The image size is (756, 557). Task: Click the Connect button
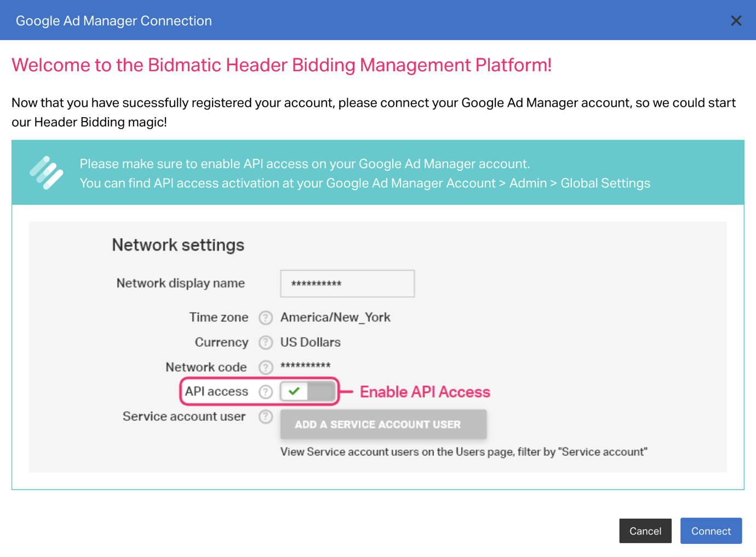pos(711,531)
